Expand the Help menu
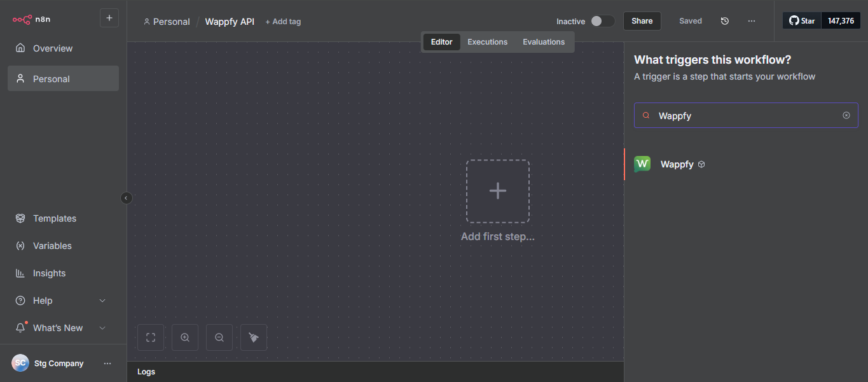This screenshot has height=382, width=868. click(x=63, y=301)
